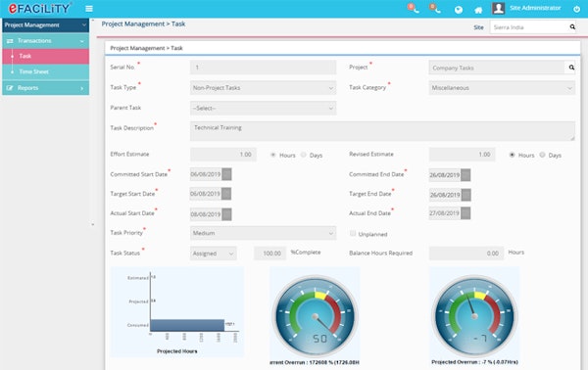Collapse the Transactions section chevron
The height and width of the screenshot is (370, 588).
click(x=82, y=41)
